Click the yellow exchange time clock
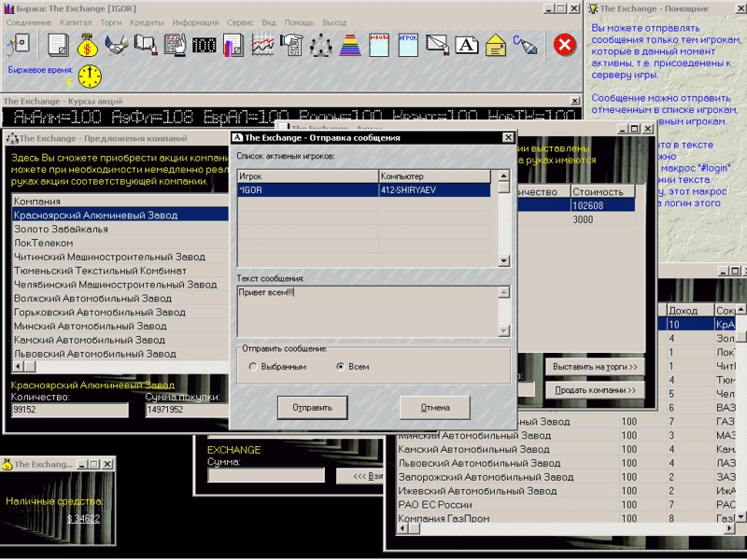This screenshot has height=560, width=747. [90, 77]
